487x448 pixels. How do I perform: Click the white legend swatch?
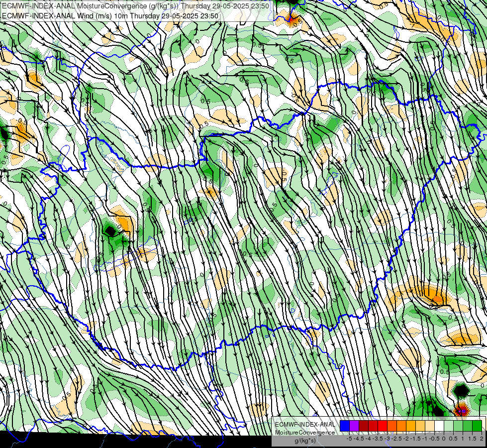[x=439, y=426]
